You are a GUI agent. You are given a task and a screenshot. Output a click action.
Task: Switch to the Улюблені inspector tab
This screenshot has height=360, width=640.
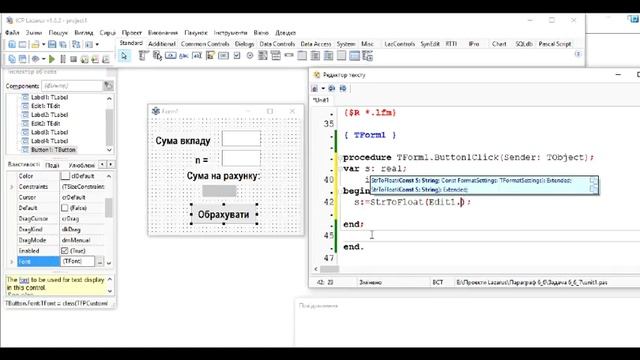(82, 165)
